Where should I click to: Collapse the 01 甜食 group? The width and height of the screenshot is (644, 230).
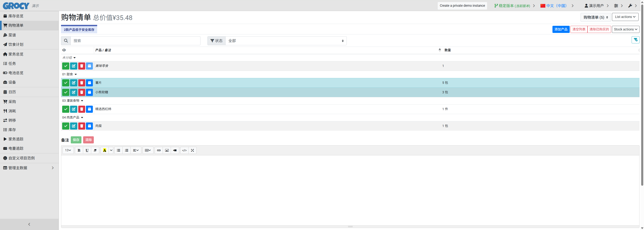point(75,74)
